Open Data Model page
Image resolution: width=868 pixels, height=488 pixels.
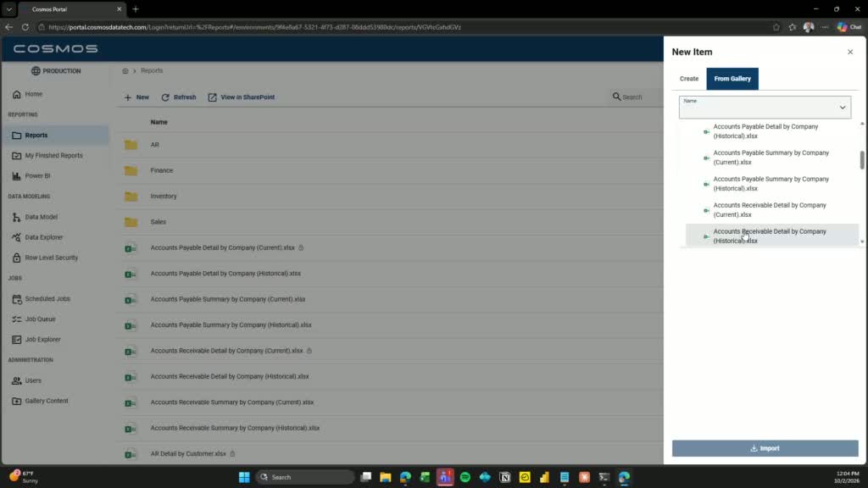41,217
